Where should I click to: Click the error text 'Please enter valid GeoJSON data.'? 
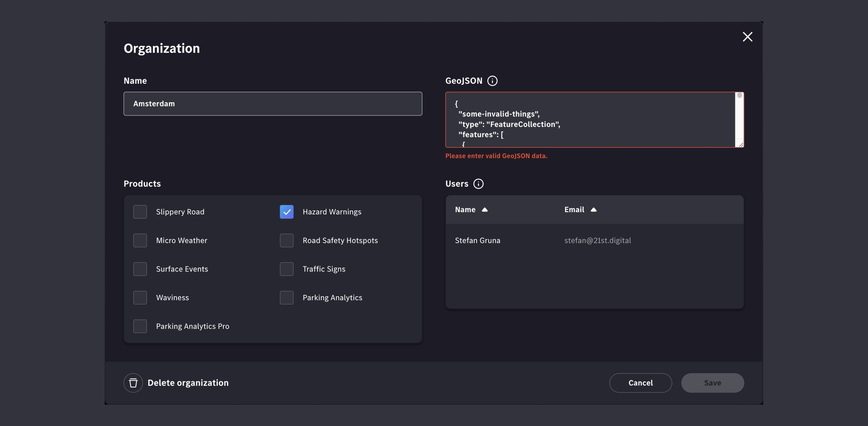click(x=496, y=156)
